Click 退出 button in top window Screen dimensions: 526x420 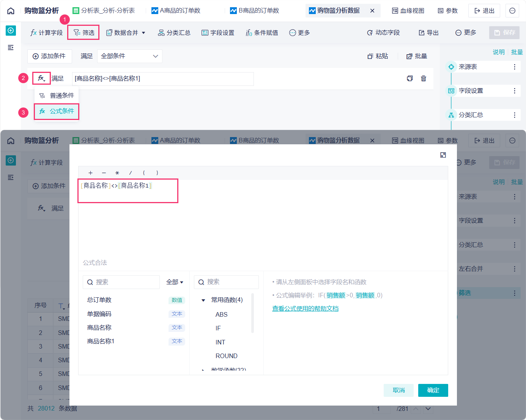pos(484,11)
